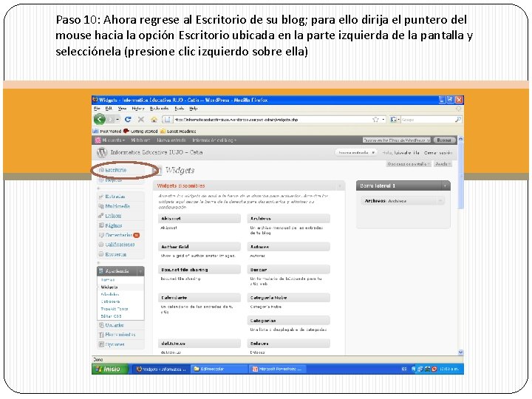Click the Firefox green Back arrow
Image resolution: width=532 pixels, height=399 pixels.
[x=100, y=119]
